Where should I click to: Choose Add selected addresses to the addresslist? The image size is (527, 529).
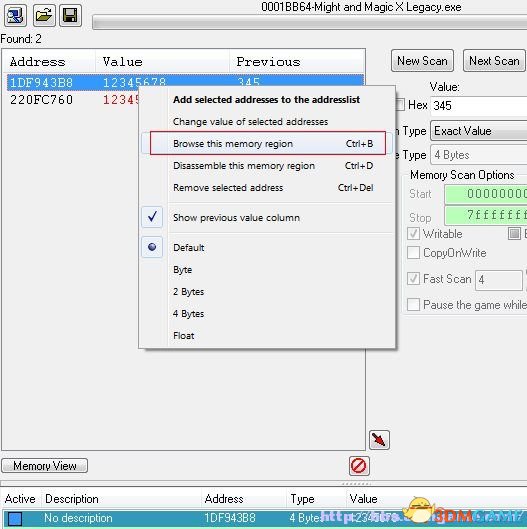pos(267,100)
